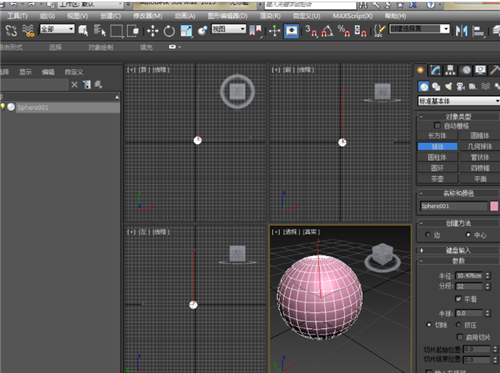This screenshot has width=500, height=373.
Task: Select the Lights category icon
Action: coord(449,87)
